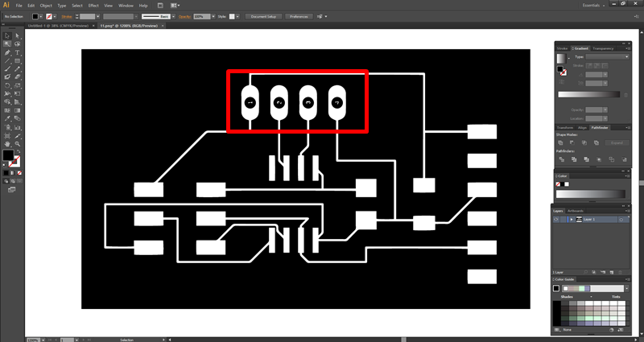Choose the Scale tool

pos(18,86)
